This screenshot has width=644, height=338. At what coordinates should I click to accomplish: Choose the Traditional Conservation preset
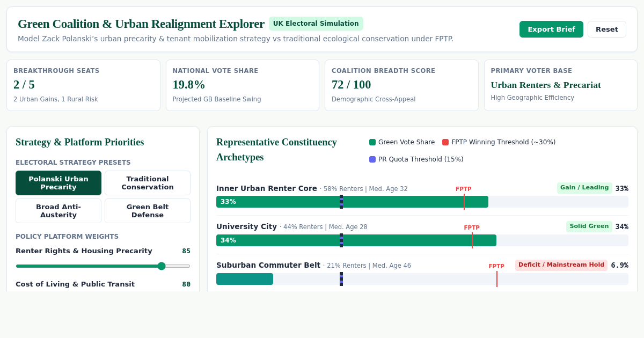148,183
